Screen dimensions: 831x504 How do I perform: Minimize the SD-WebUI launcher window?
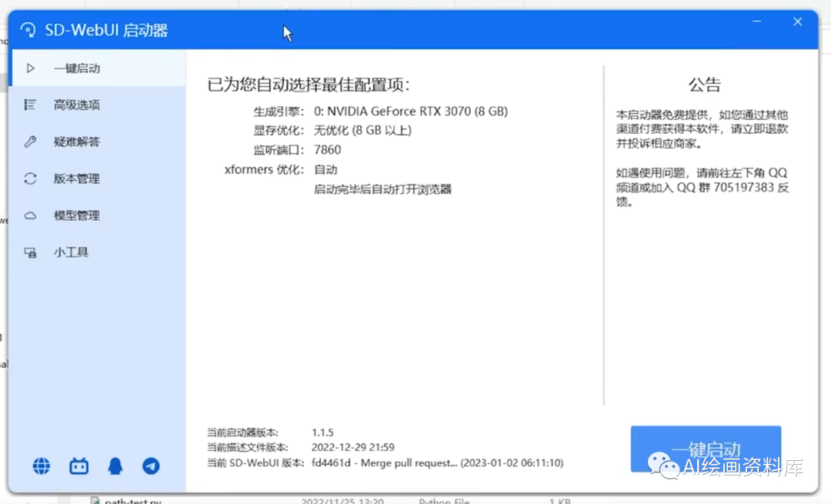click(757, 22)
